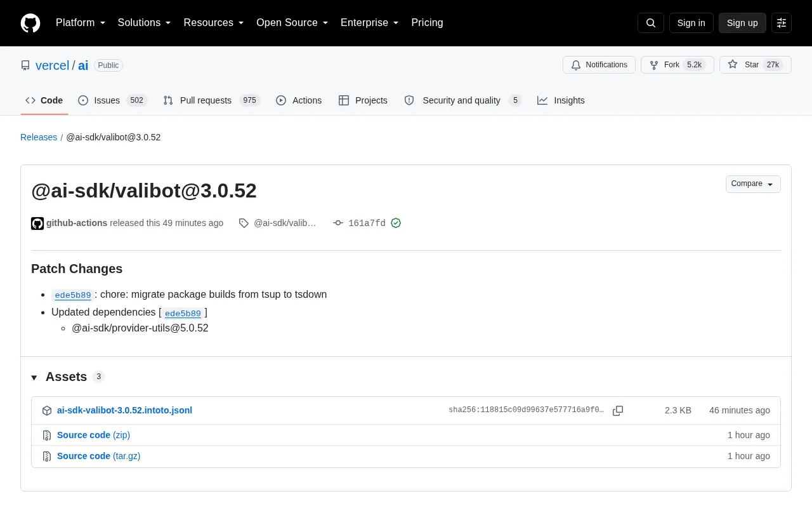Open the vercel owner link
The width and height of the screenshot is (812, 508).
click(x=53, y=65)
